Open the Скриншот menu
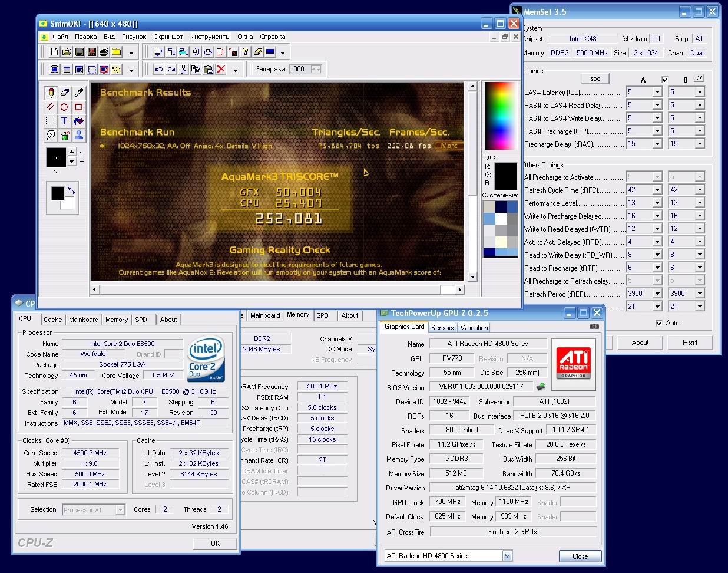This screenshot has height=573, width=728. (168, 37)
